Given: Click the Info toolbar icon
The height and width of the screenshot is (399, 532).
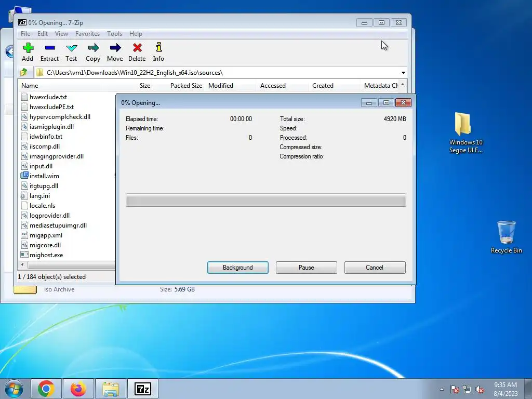Looking at the screenshot, I should (158, 47).
